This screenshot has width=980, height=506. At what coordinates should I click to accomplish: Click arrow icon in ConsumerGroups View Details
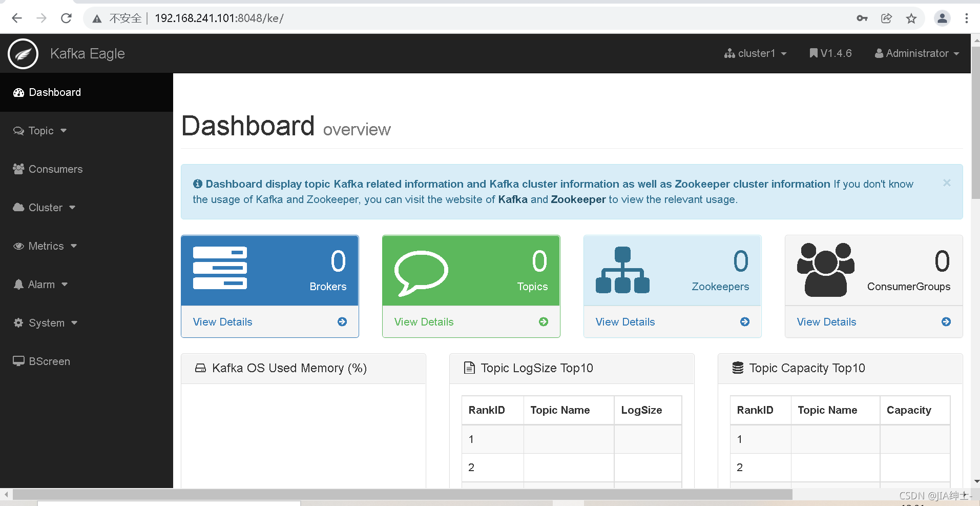(946, 322)
